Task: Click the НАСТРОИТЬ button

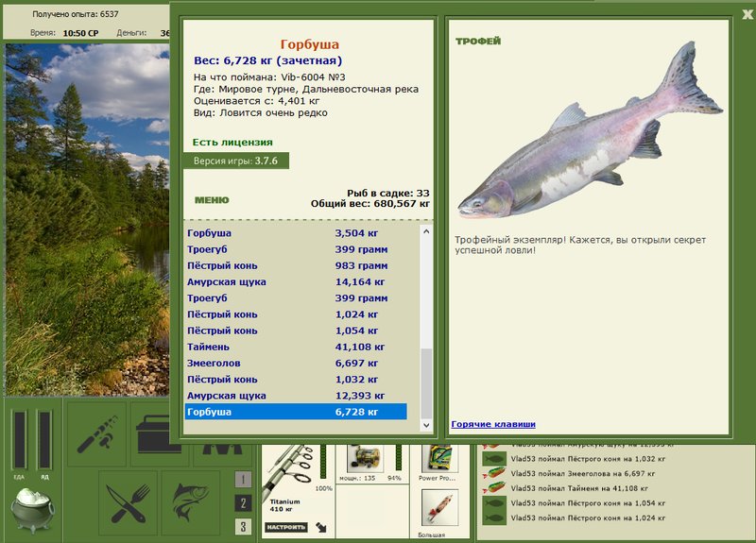Action: (286, 527)
